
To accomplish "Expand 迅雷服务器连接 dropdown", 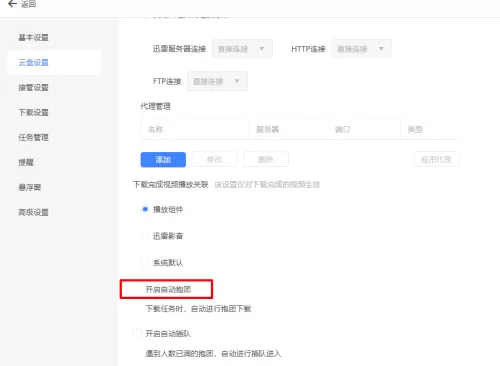I will tap(242, 49).
